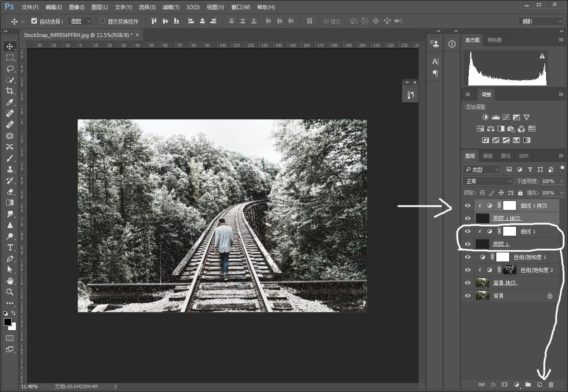
Task: Select the Crop tool
Action: click(9, 91)
